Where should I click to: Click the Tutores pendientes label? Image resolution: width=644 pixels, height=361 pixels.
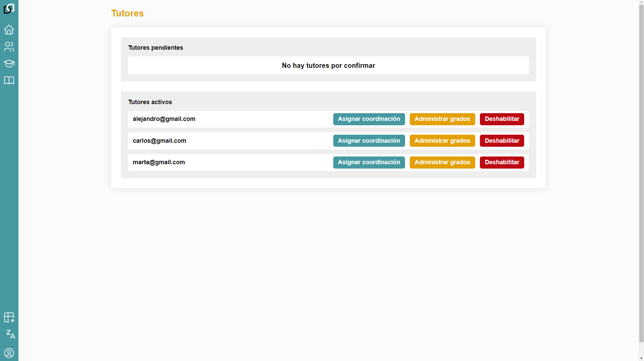coord(155,48)
